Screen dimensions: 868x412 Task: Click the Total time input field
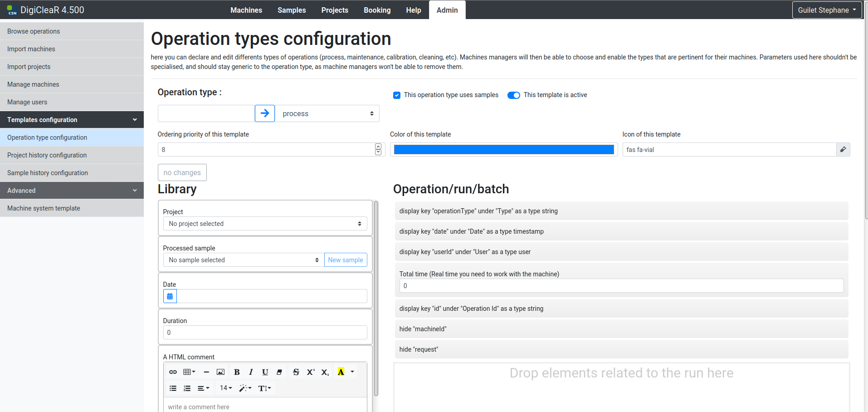(621, 286)
